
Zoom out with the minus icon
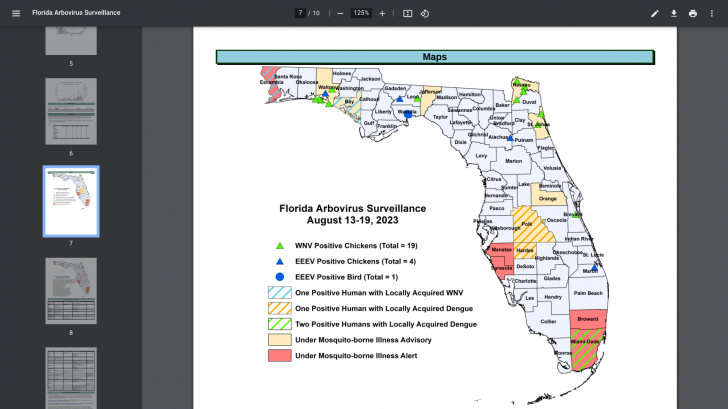coord(340,13)
